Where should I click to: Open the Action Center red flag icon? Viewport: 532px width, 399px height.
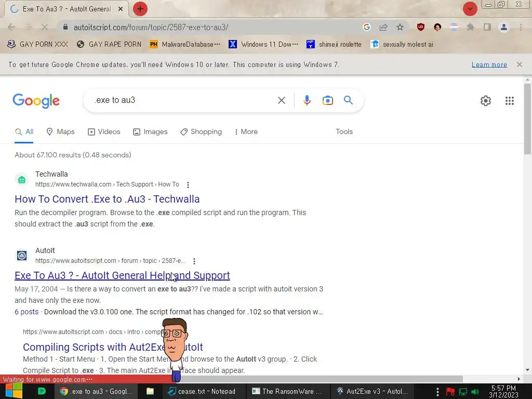[x=450, y=392]
